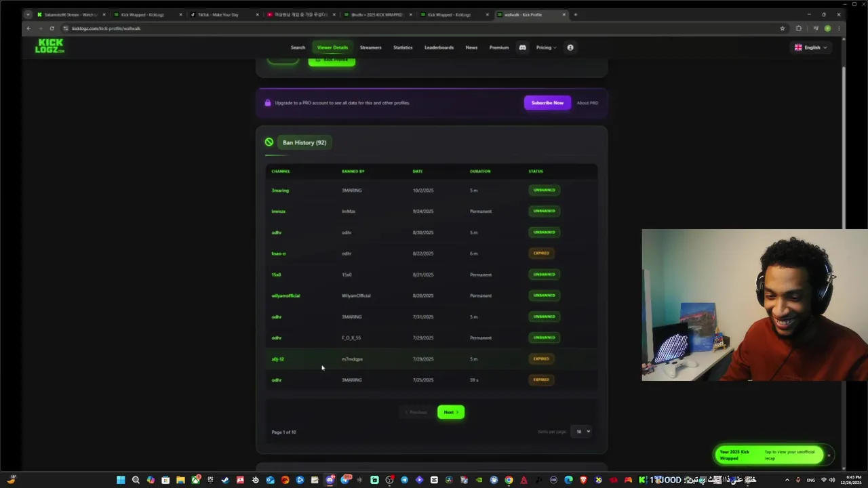Click the KickLogz logo
Screen dimensions: 868x488
pos(50,46)
